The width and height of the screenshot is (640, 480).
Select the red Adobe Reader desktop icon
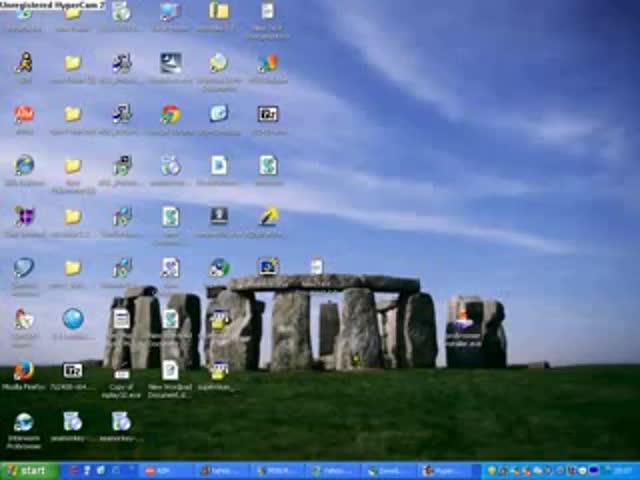tap(23, 114)
